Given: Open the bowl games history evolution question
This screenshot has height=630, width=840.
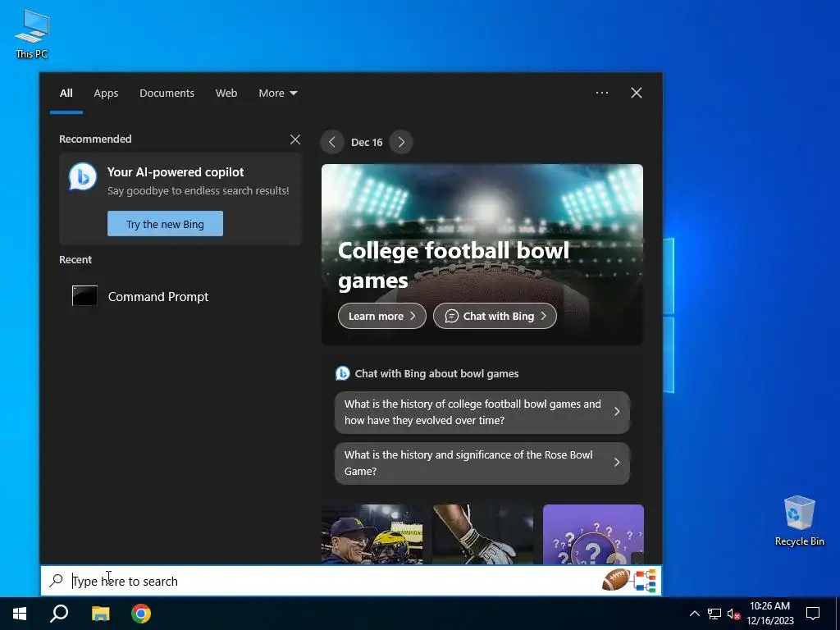Looking at the screenshot, I should tap(482, 412).
